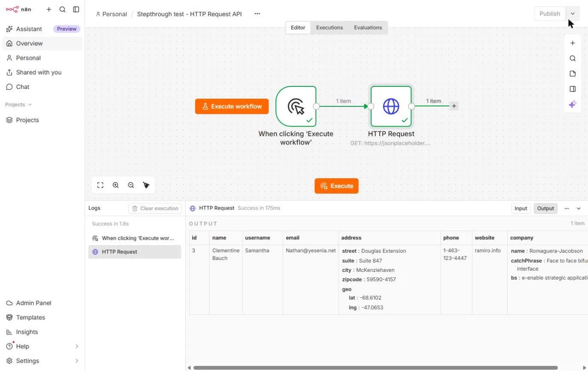Open the Admin Panel

tap(42, 303)
